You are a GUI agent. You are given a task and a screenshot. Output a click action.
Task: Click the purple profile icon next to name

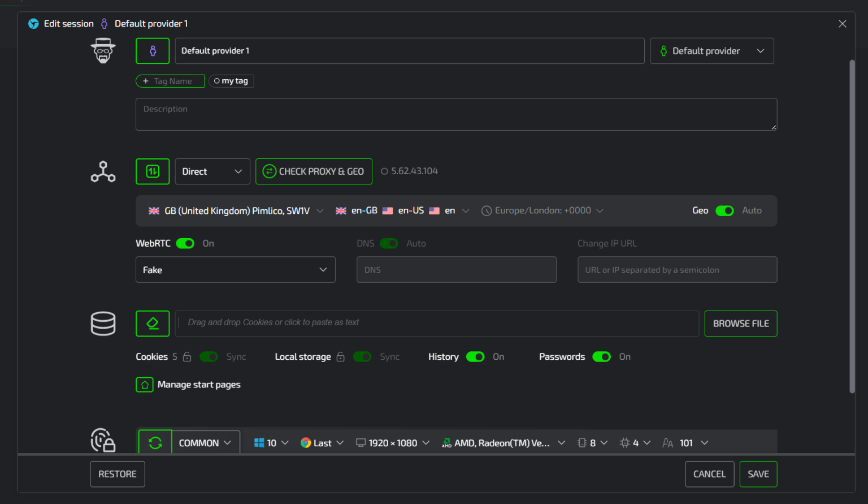(152, 50)
